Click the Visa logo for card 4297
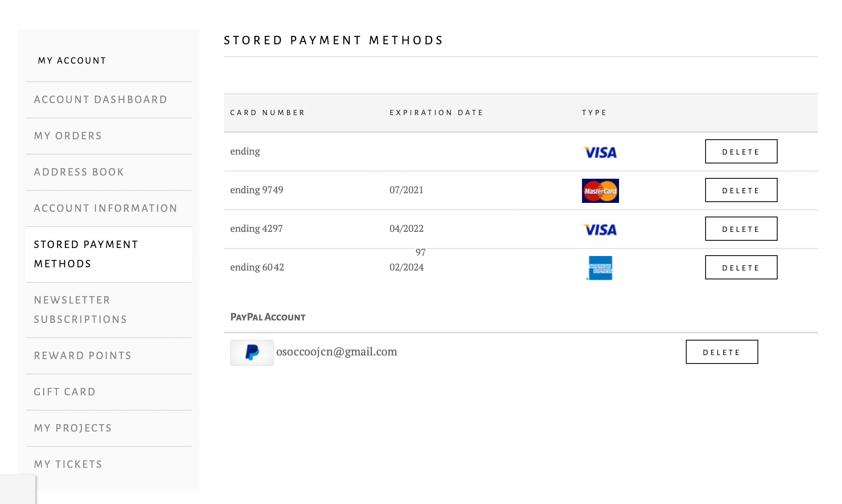The width and height of the screenshot is (842, 504). pyautogui.click(x=600, y=229)
